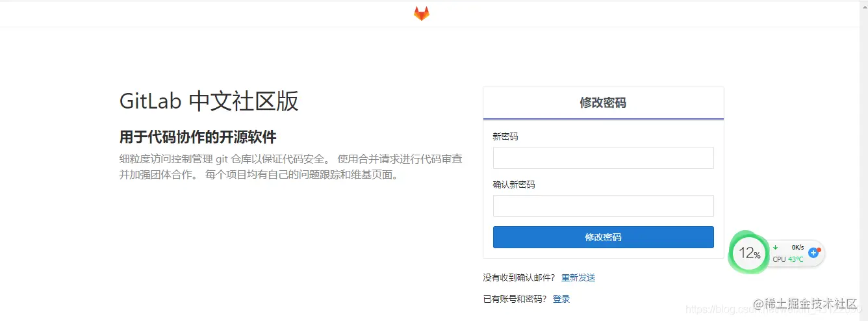This screenshot has height=321, width=868.
Task: Click the text 已有账号和密码?
Action: click(515, 299)
